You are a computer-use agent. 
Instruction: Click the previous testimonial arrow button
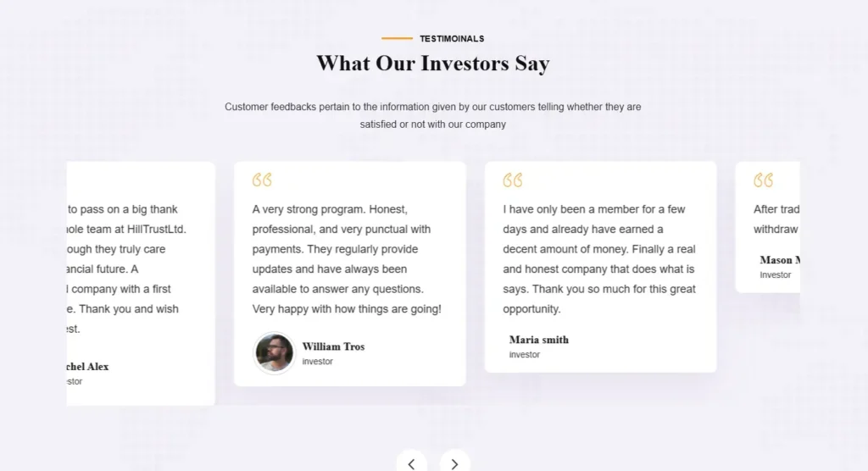411,463
